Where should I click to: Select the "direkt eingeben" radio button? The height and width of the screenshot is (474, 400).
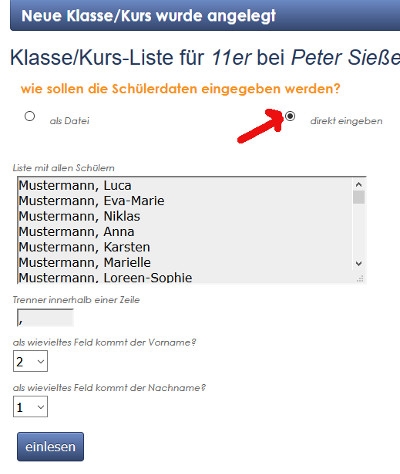coord(290,116)
